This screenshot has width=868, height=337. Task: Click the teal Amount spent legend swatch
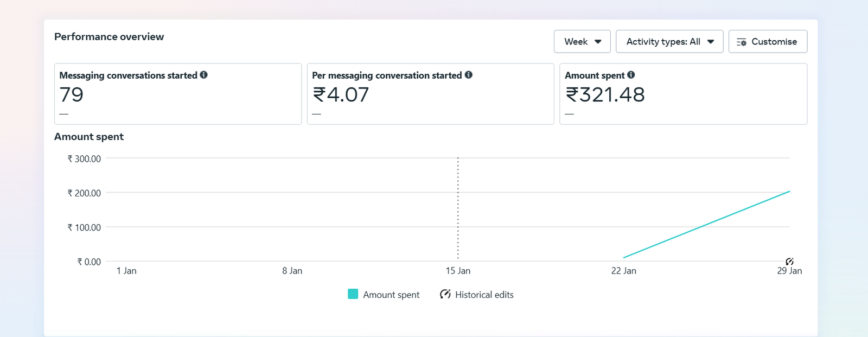tap(353, 294)
